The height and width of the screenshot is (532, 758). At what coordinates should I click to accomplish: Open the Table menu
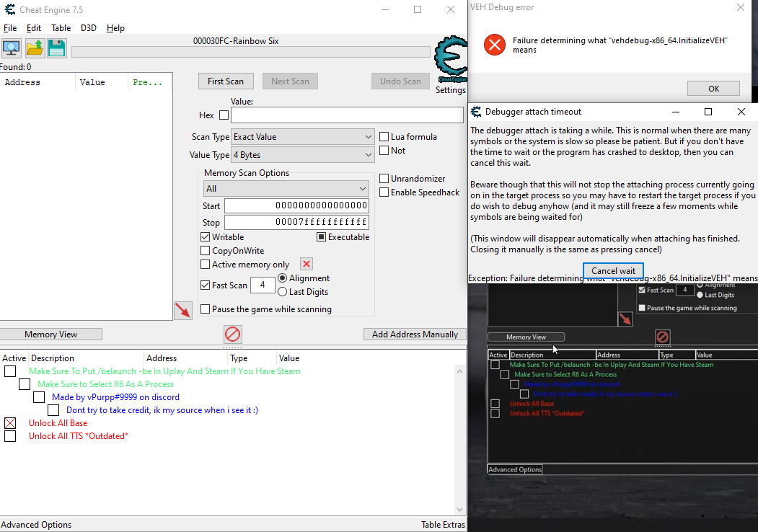coord(61,28)
